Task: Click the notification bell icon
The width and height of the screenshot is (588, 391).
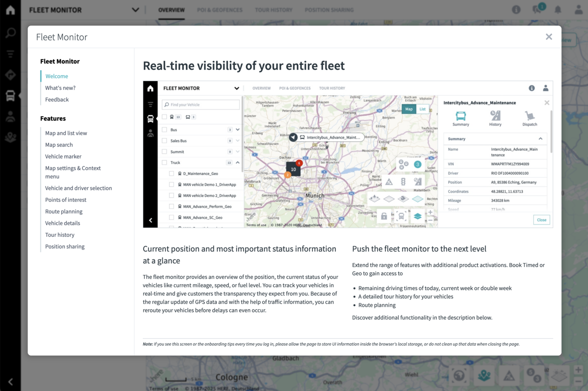Action: 558,10
